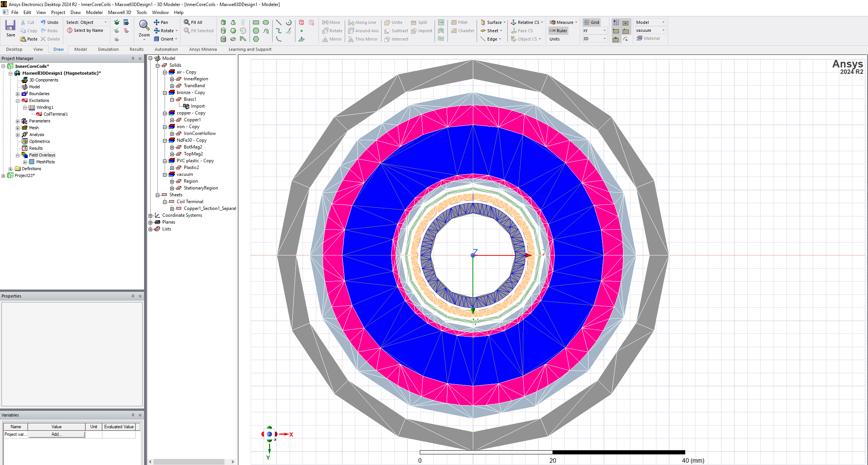Click the Select by Name icon

[70, 31]
